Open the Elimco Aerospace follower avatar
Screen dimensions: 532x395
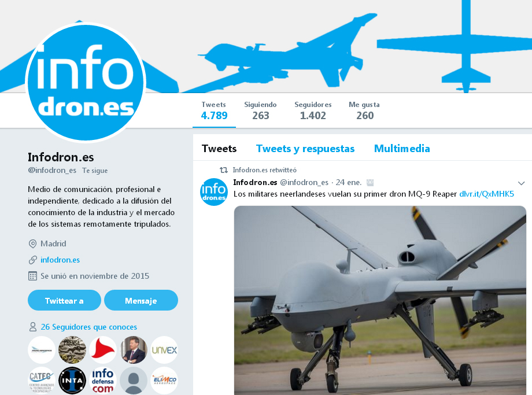pos(164,381)
